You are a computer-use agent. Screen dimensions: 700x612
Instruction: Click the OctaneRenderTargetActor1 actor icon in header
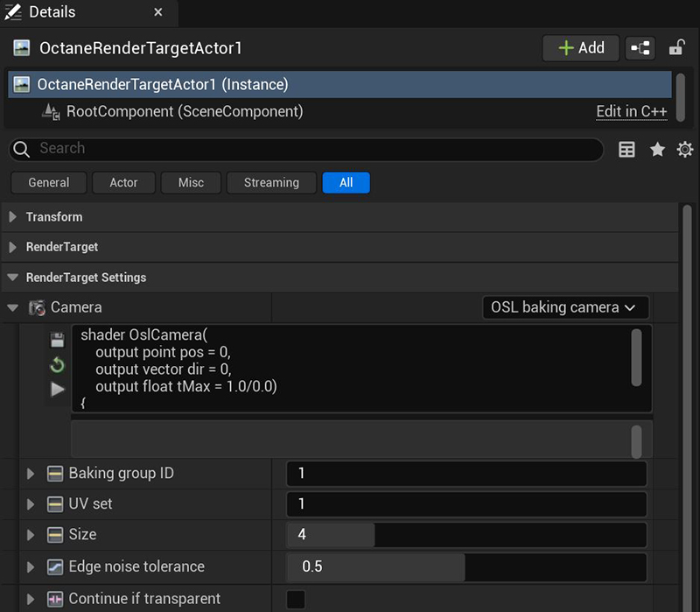tap(21, 48)
